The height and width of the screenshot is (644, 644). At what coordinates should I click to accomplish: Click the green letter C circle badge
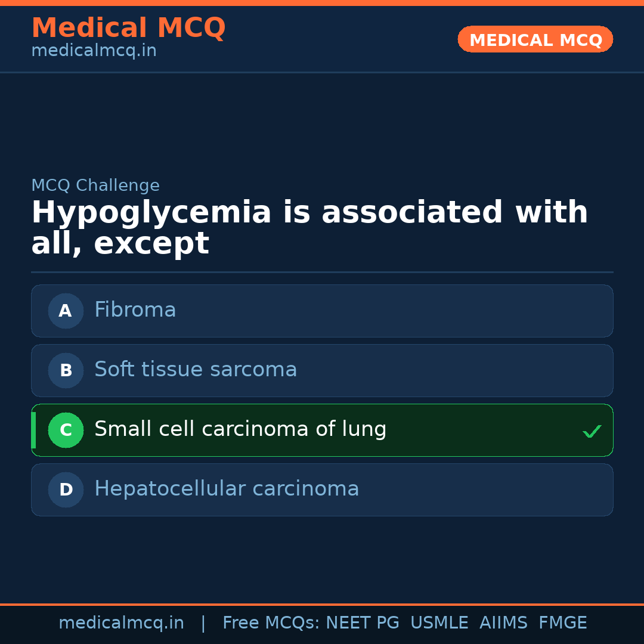pyautogui.click(x=66, y=430)
